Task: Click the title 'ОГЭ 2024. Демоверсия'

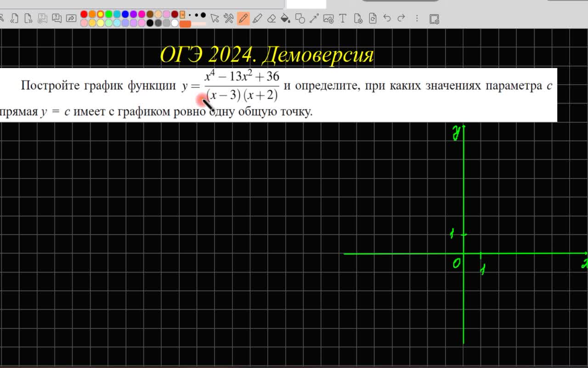Action: pos(267,55)
